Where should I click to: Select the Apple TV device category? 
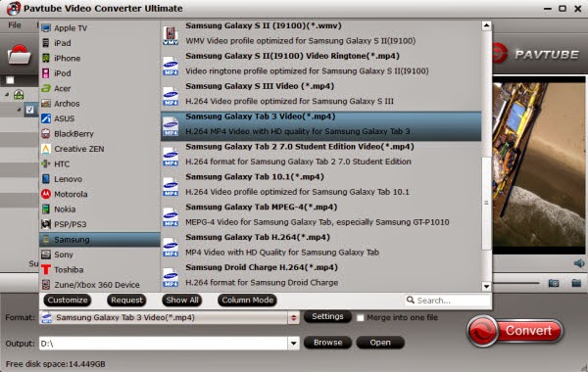100,28
